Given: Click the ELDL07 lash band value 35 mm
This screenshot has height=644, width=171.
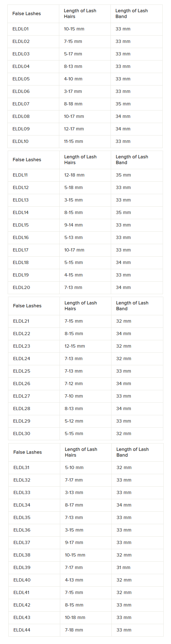Looking at the screenshot, I should tap(123, 104).
